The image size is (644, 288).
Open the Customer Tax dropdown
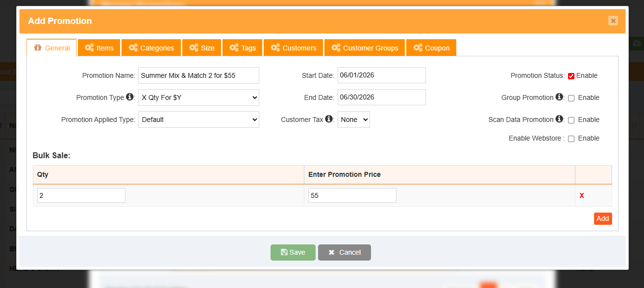click(x=354, y=120)
